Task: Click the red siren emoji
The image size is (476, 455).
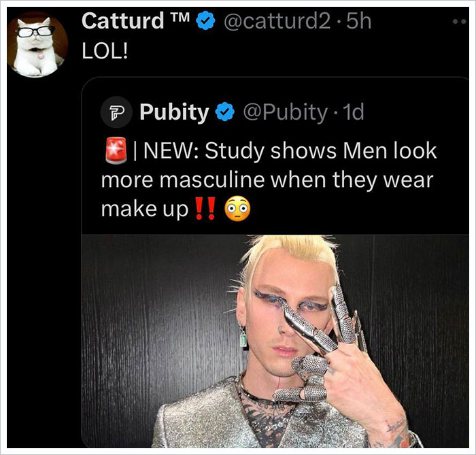Action: pos(116,150)
